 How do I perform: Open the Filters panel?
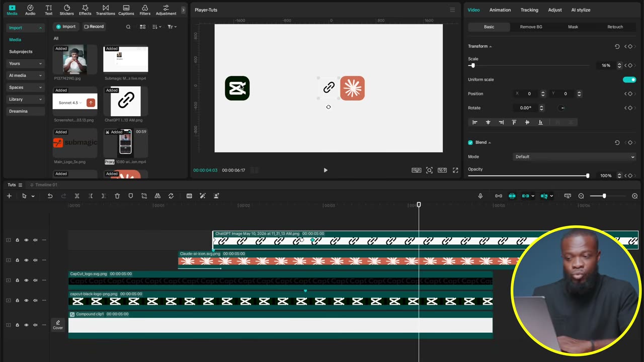pyautogui.click(x=145, y=10)
